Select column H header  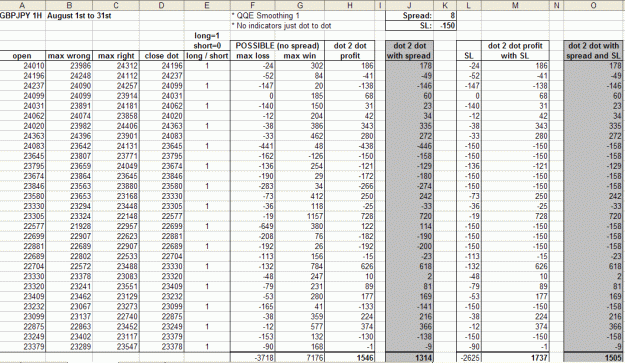pyautogui.click(x=350, y=5)
